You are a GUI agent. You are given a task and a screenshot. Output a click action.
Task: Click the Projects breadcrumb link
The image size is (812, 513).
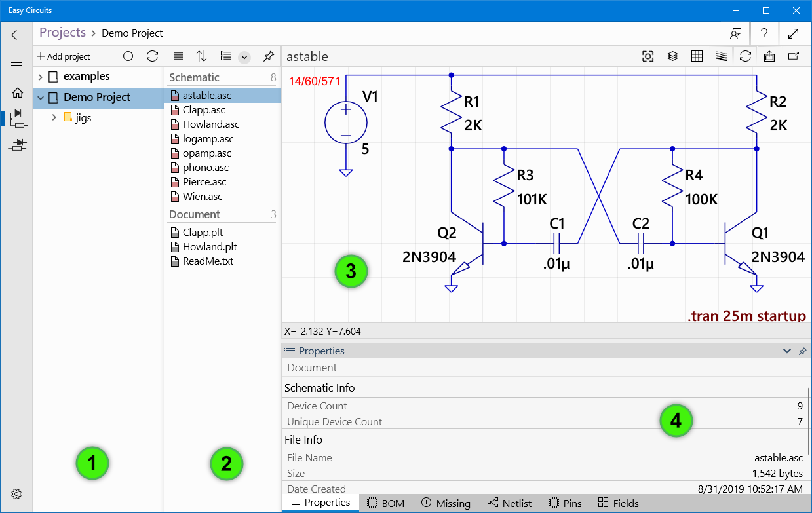point(62,33)
